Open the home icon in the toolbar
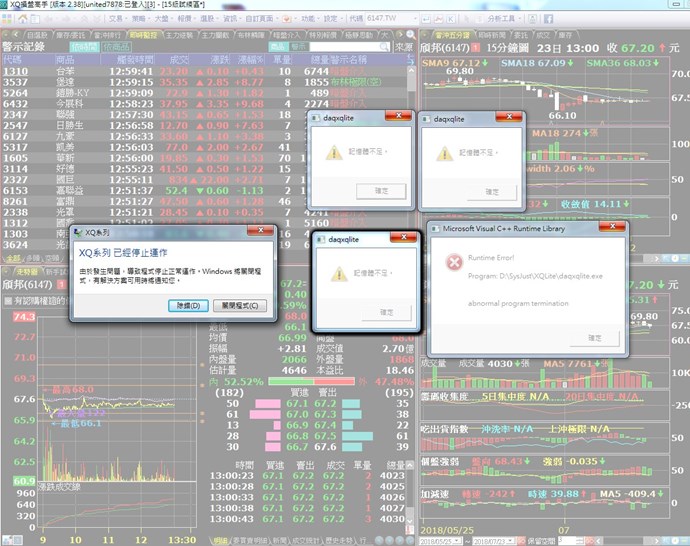This screenshot has width=690, height=546. tap(22, 18)
